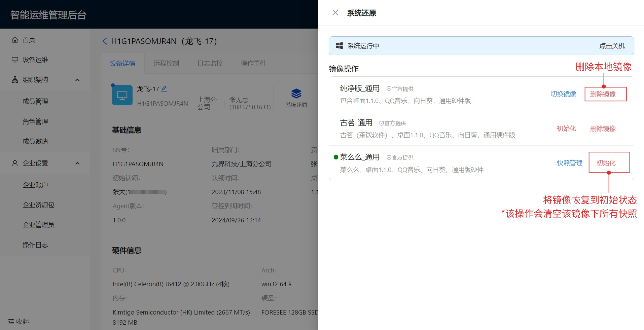644x330 pixels.
Task: Click the 认领时间 value 2023/11/08 15:48
Action: (236, 192)
